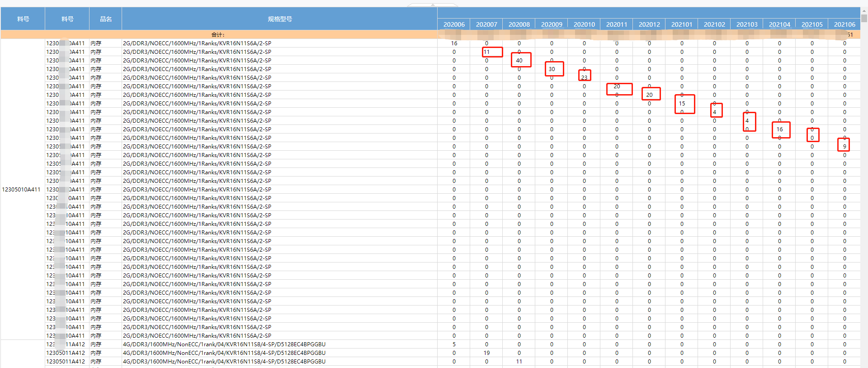Image resolution: width=868 pixels, height=368 pixels.
Task: Select the 202008 column header
Action: (519, 24)
